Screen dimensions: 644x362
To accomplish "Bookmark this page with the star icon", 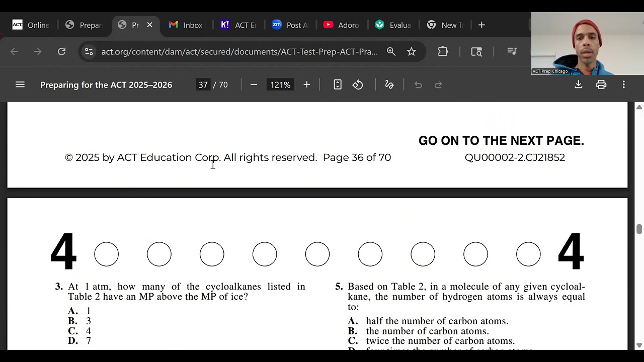I will [x=412, y=51].
